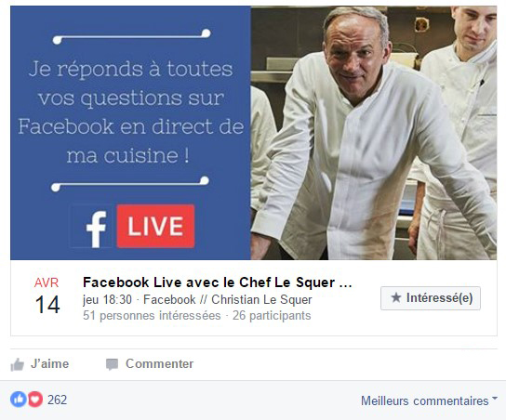
Task: Click the AVR 14 date block
Action: pos(47,295)
